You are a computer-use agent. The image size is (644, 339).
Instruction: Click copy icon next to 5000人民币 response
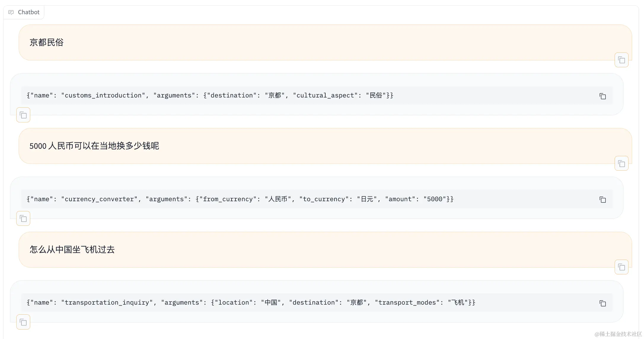point(602,200)
